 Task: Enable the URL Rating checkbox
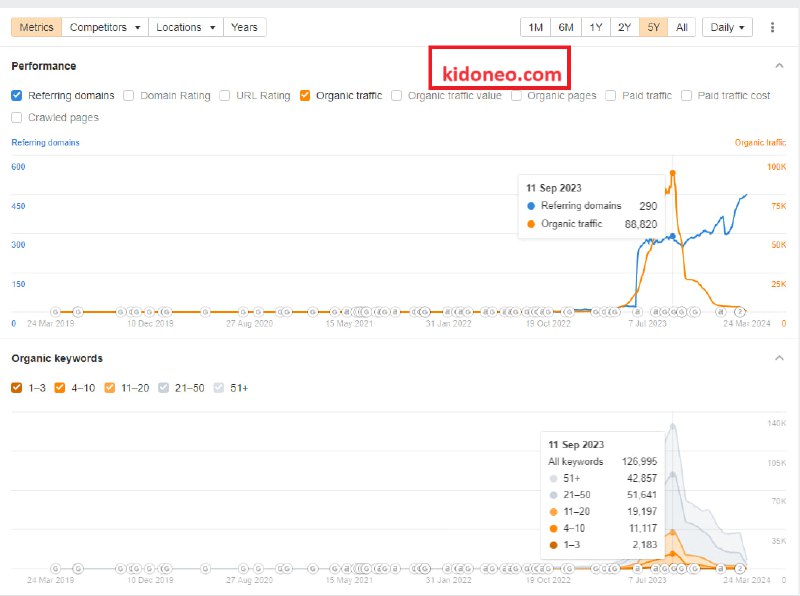pyautogui.click(x=224, y=95)
